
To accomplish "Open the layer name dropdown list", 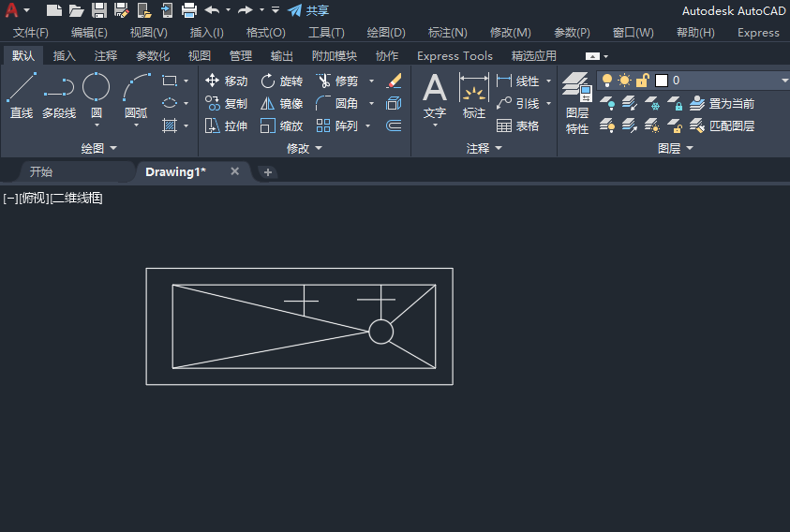I will pos(783,81).
